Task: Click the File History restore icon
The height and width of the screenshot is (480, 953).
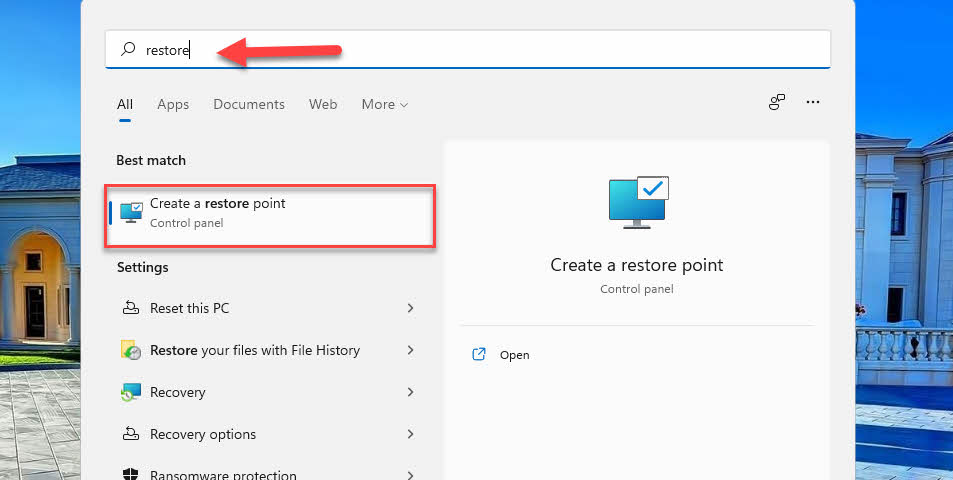Action: click(131, 350)
